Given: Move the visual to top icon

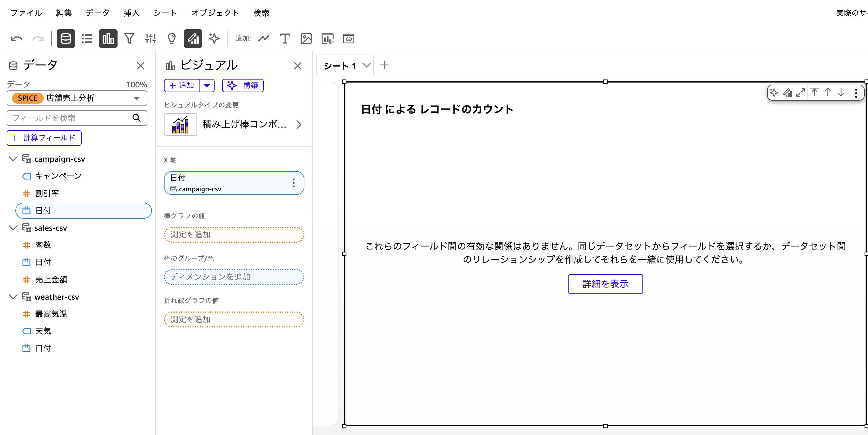Looking at the screenshot, I should point(815,92).
